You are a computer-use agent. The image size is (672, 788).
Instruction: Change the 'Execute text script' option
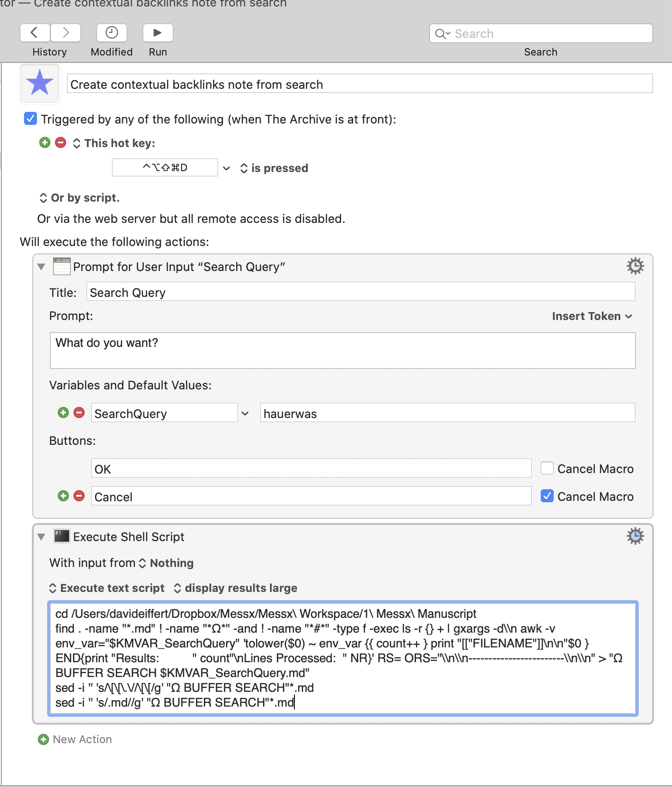pyautogui.click(x=107, y=588)
